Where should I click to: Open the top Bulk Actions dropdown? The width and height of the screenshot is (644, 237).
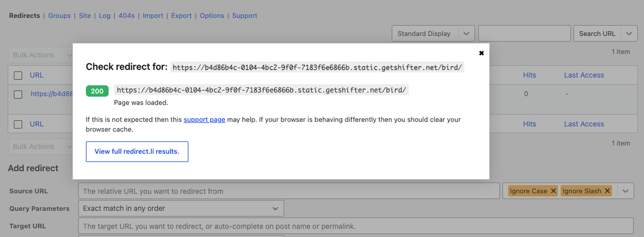[x=41, y=55]
